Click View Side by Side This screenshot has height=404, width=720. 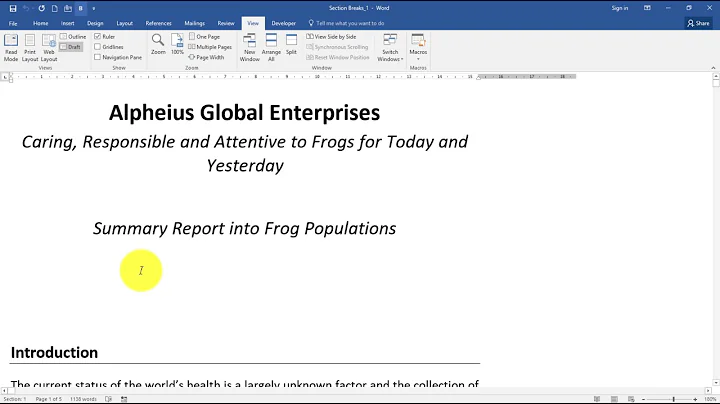331,36
